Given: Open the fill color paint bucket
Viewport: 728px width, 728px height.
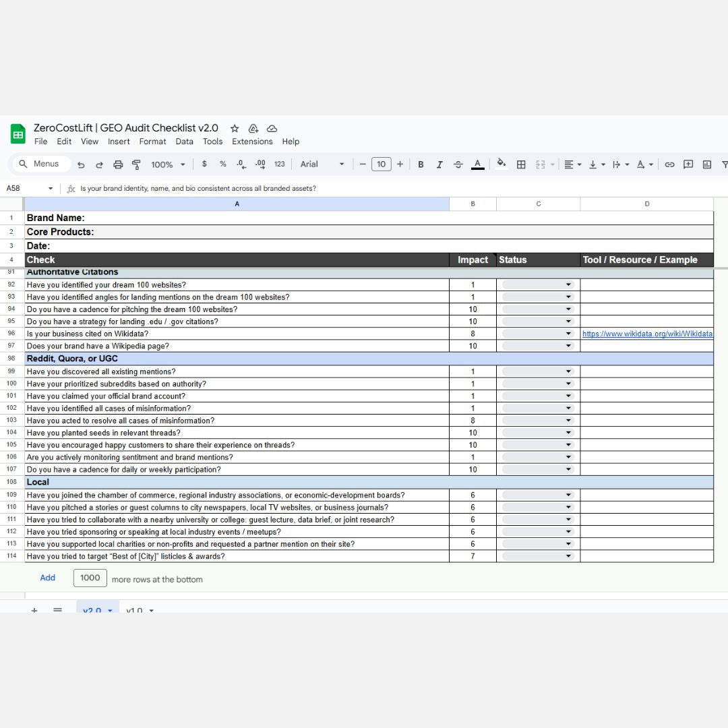Looking at the screenshot, I should coord(501,164).
